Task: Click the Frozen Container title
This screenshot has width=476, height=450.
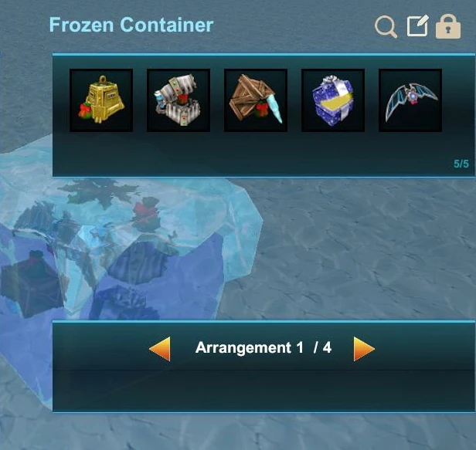Action: click(x=131, y=25)
